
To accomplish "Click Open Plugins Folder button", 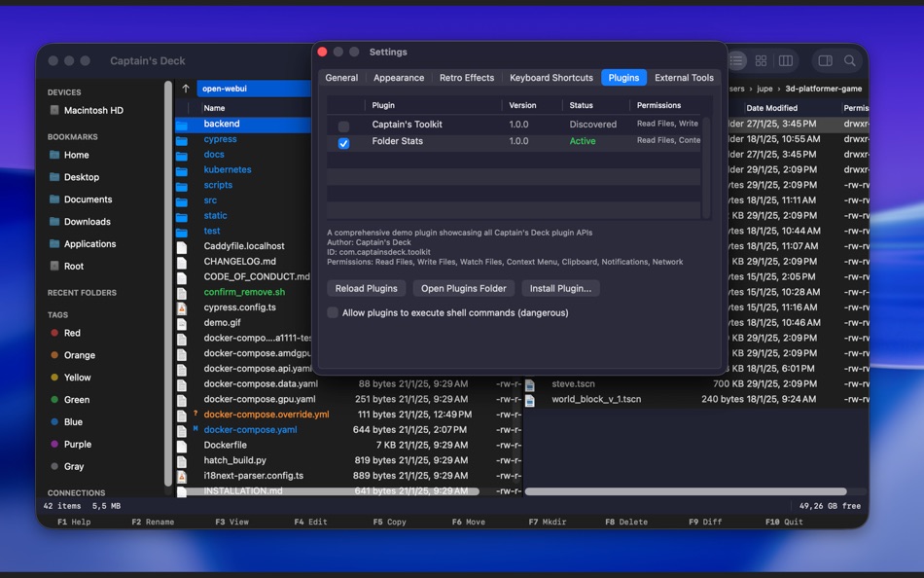I will tap(463, 288).
